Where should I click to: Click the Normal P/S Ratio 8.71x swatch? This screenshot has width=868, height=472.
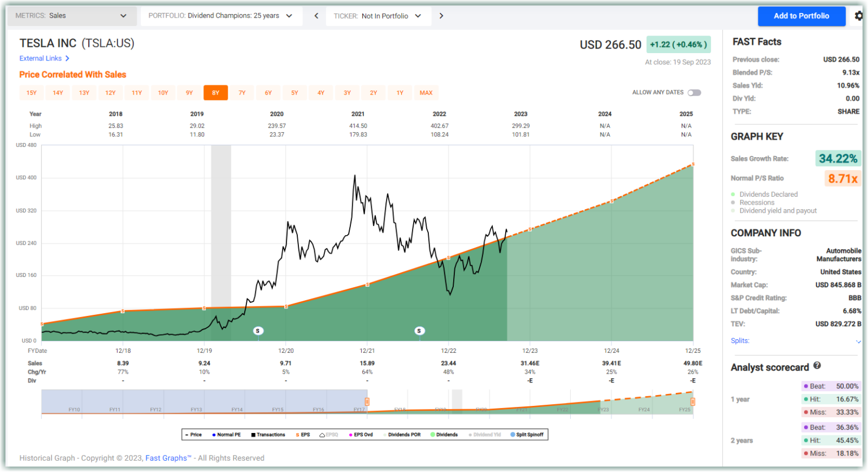[x=843, y=179]
